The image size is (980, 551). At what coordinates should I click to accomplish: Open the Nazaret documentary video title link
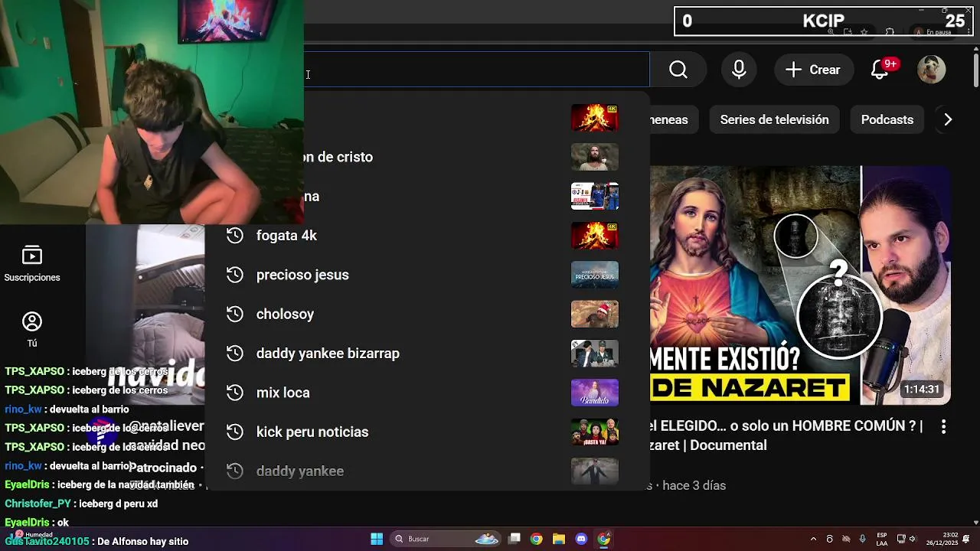[x=786, y=435]
